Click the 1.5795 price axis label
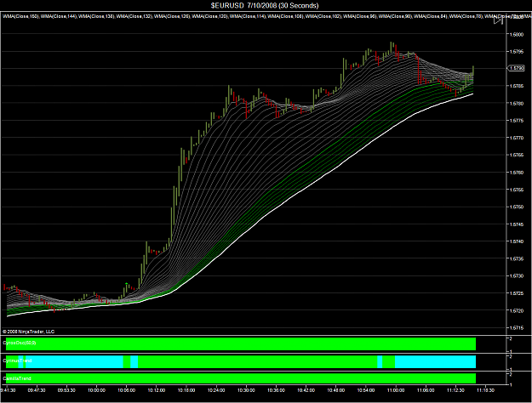 (516, 52)
